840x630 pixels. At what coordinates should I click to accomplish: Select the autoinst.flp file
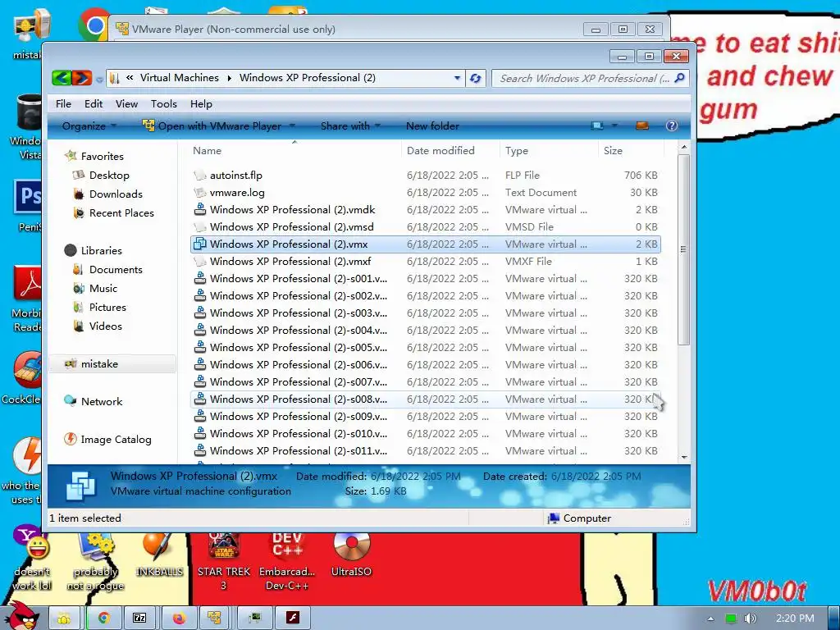coord(426,176)
